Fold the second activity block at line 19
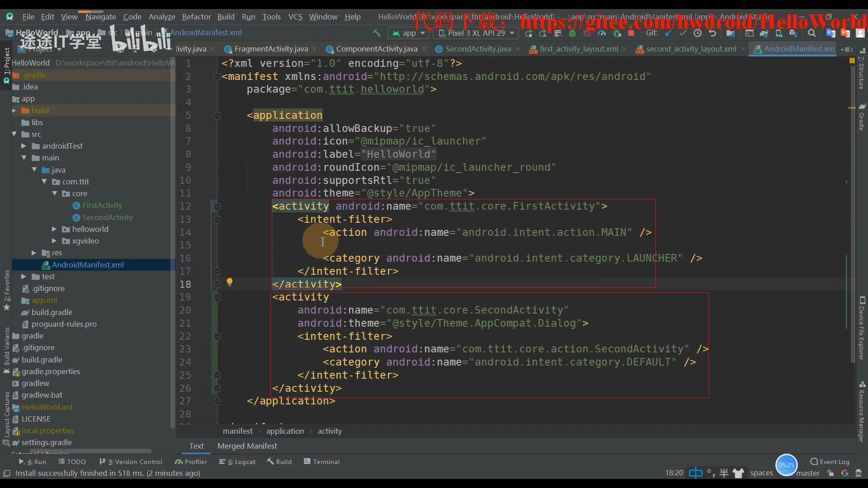The height and width of the screenshot is (488, 868). pyautogui.click(x=217, y=297)
